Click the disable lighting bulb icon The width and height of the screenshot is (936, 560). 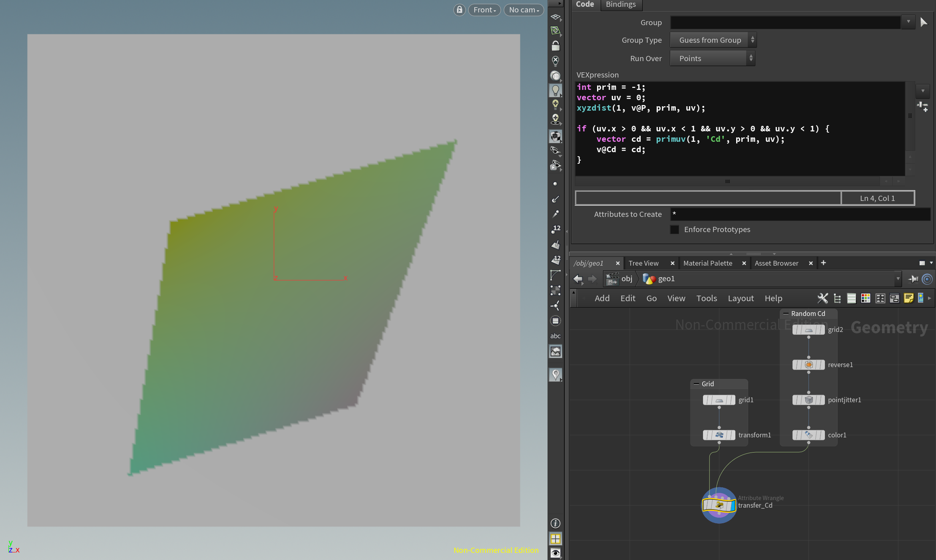556,61
